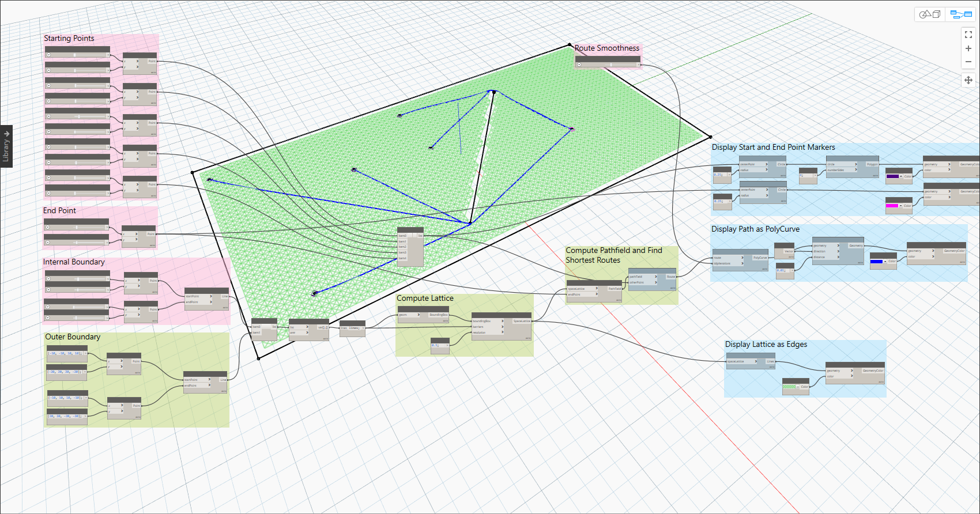Select the Route Smoothness group title
The image size is (980, 514).
(607, 48)
